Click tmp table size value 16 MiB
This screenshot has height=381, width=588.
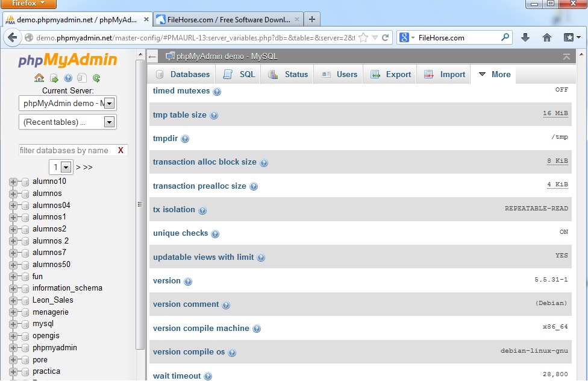tap(555, 113)
